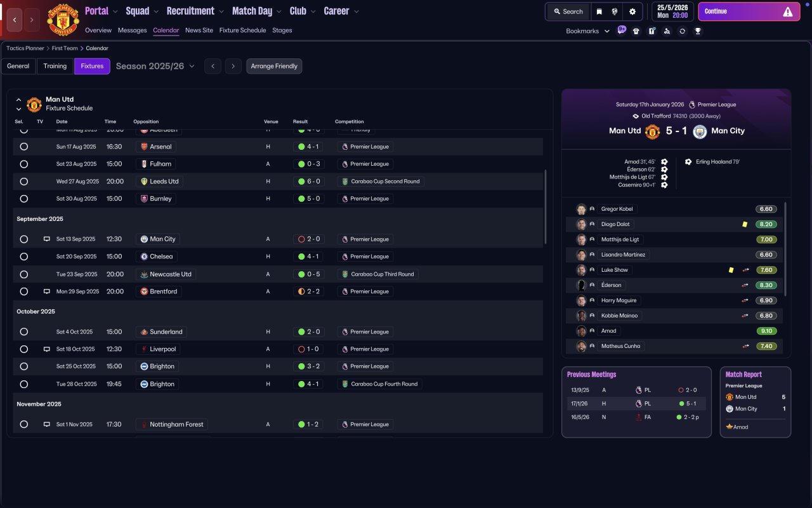Select the Newcastle Utd fixture radio button

[x=24, y=274]
